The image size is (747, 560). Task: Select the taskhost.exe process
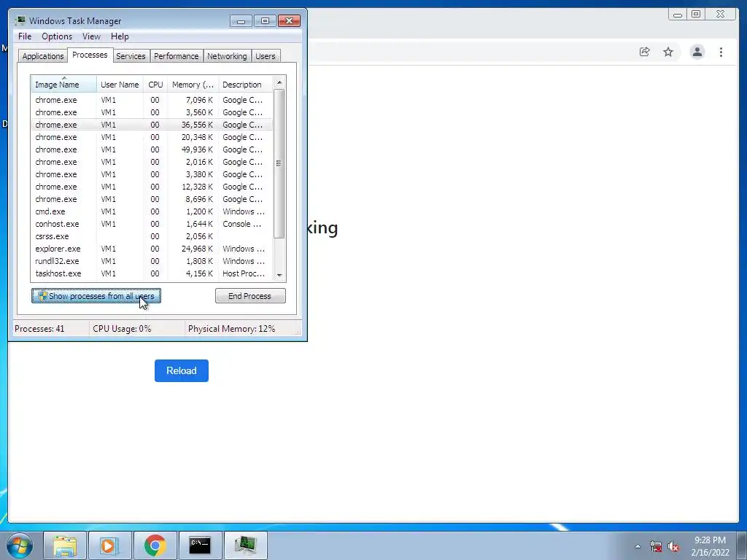point(152,273)
